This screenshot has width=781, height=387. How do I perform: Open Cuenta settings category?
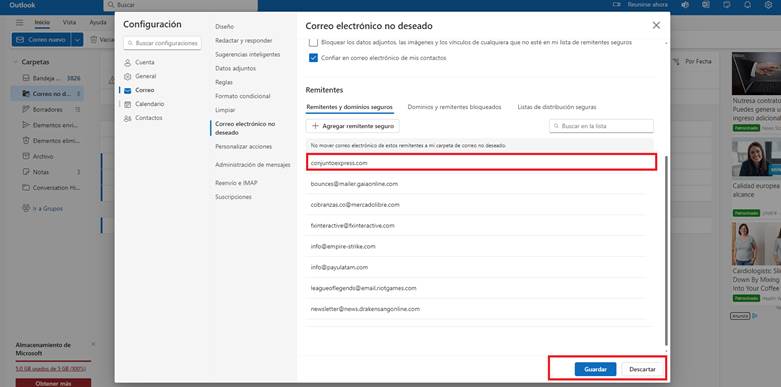[139, 62]
